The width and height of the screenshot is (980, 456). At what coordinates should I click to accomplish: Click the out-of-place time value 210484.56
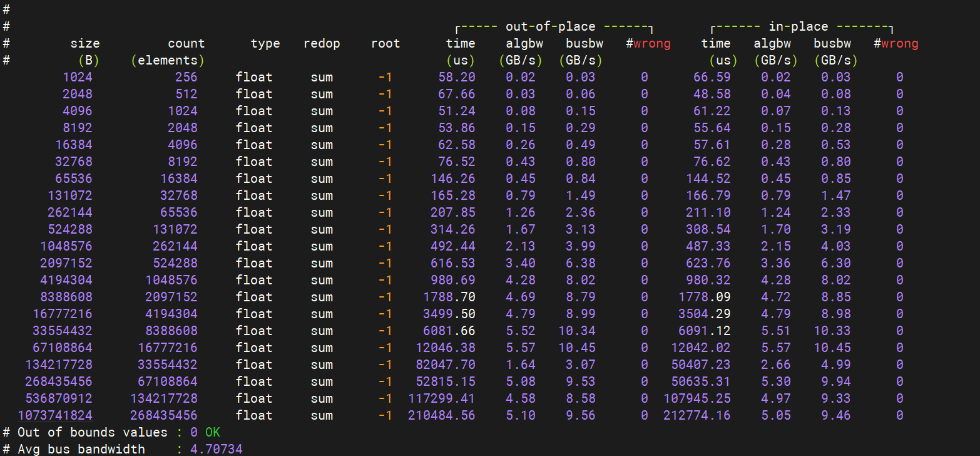(441, 415)
